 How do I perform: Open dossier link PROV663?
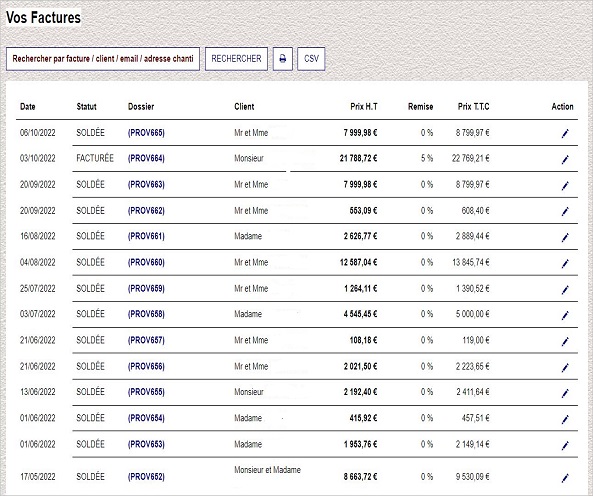point(146,184)
